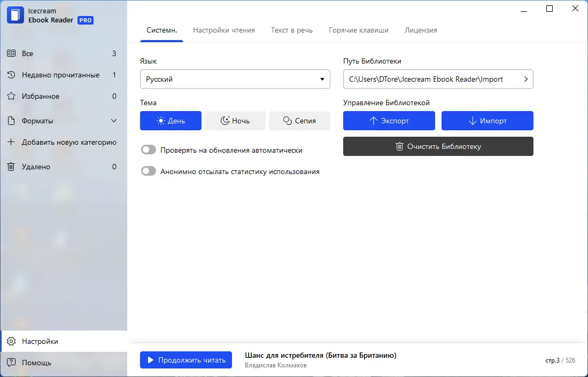Enable automatic update checking toggle

click(149, 150)
